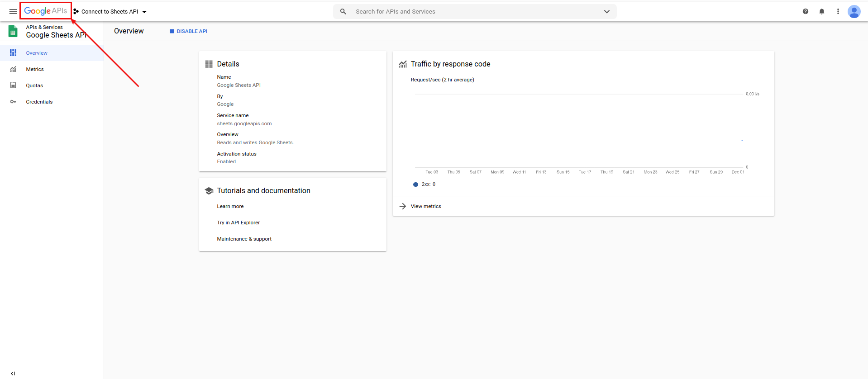The height and width of the screenshot is (379, 868).
Task: Click the project selector dots icon
Action: (76, 11)
